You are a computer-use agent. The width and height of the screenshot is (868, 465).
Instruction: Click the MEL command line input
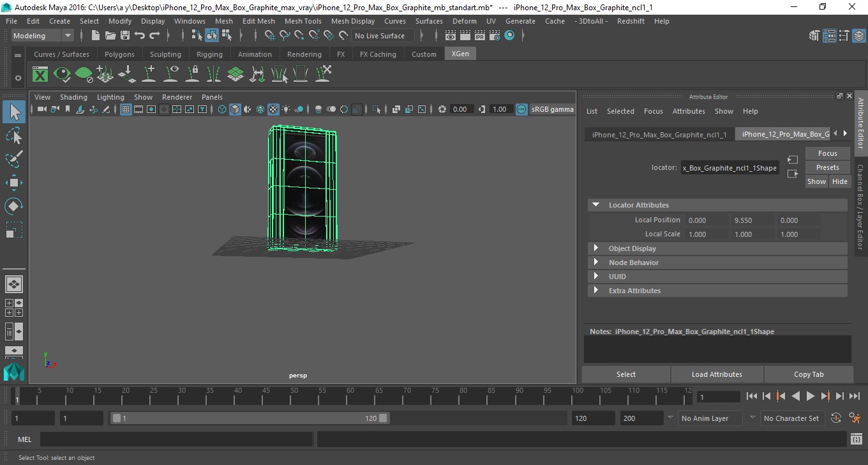tap(176, 439)
